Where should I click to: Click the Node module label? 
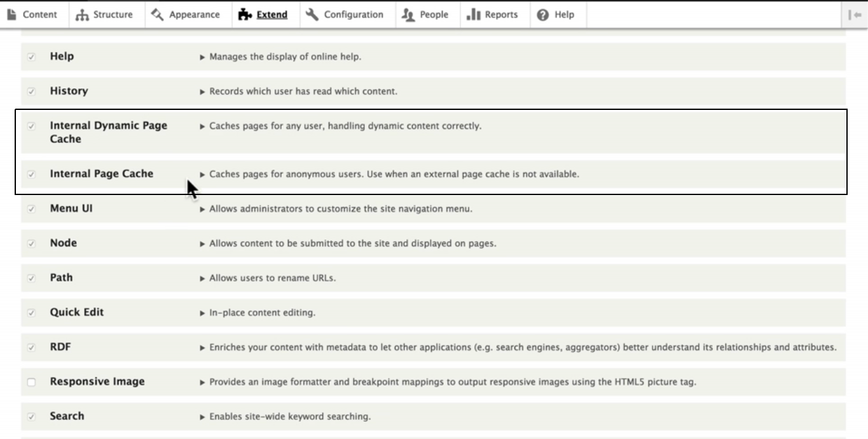64,243
